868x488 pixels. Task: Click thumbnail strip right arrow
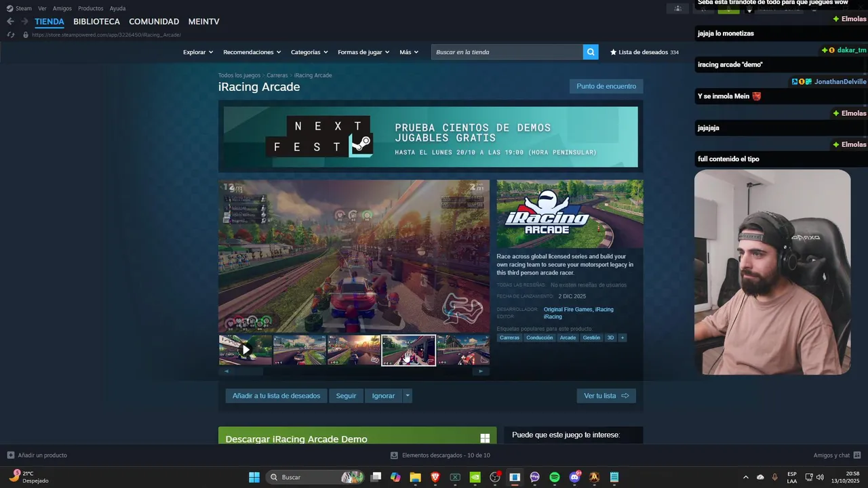(481, 371)
